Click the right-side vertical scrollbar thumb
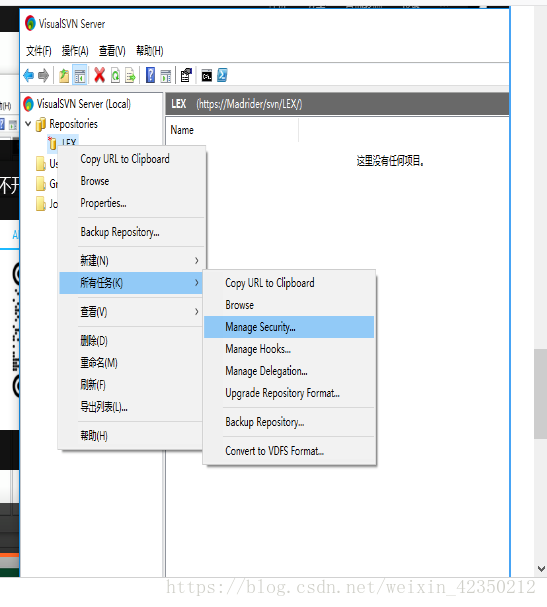Screen dimensions: 547x607 540,394
